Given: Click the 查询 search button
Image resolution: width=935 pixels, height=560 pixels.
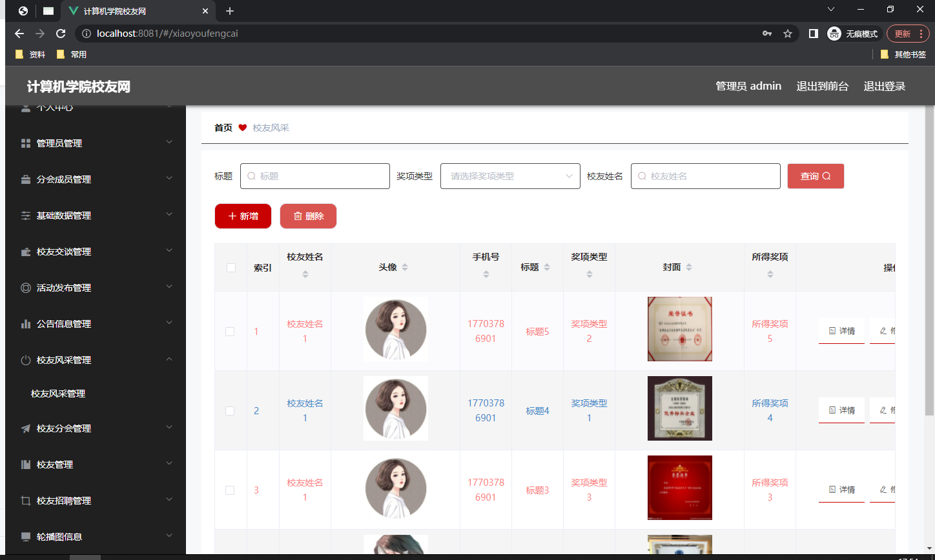Looking at the screenshot, I should point(815,175).
